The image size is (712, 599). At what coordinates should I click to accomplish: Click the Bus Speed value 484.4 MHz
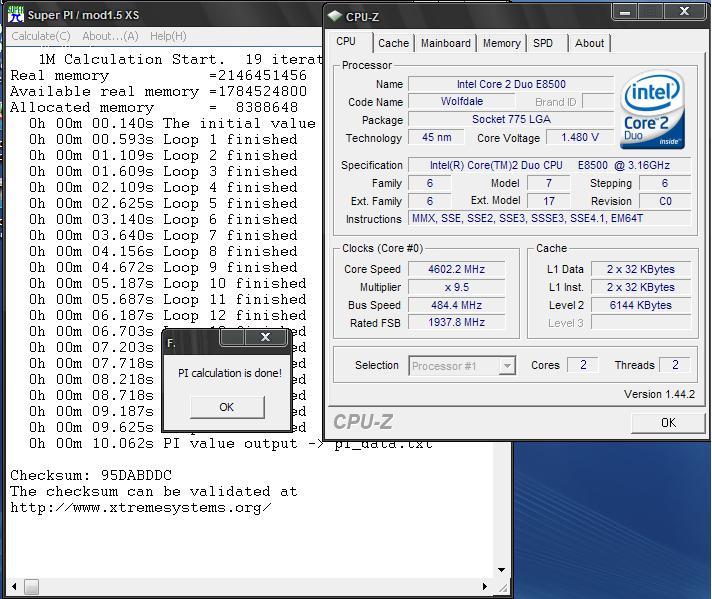456,305
